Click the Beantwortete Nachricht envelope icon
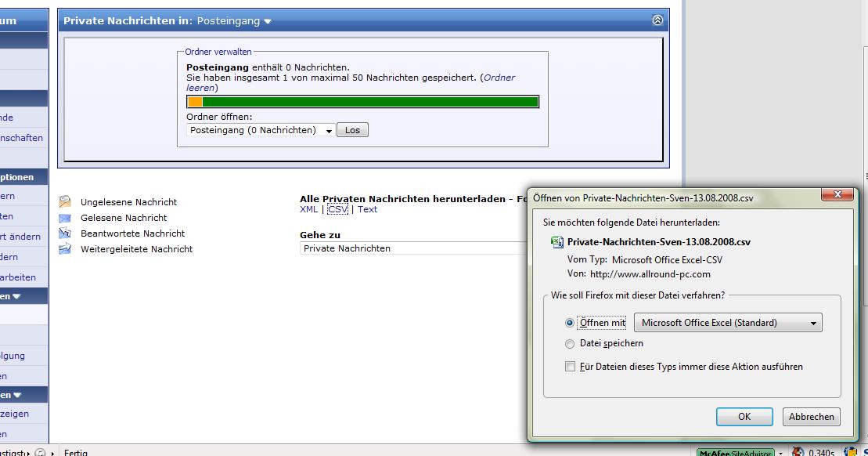 pos(65,233)
